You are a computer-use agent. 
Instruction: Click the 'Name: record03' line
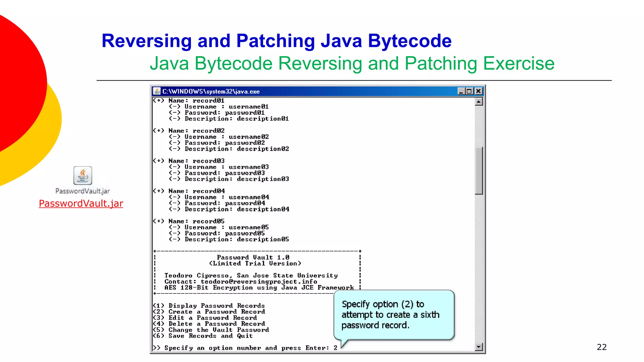189,161
